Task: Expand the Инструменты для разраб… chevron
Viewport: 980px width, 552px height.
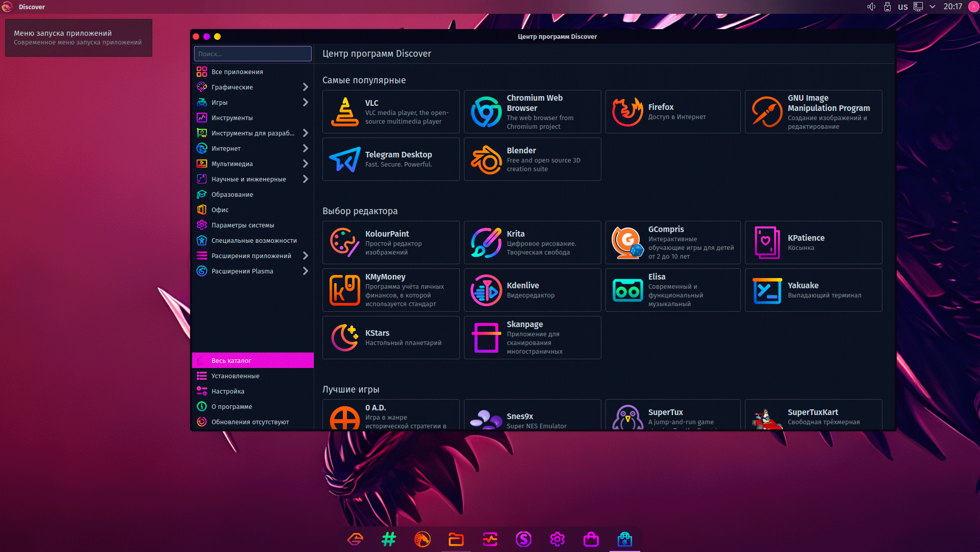Action: [306, 133]
